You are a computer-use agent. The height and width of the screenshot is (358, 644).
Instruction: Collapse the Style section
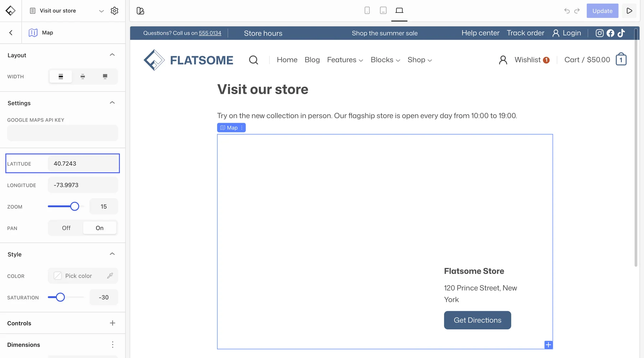click(x=112, y=254)
